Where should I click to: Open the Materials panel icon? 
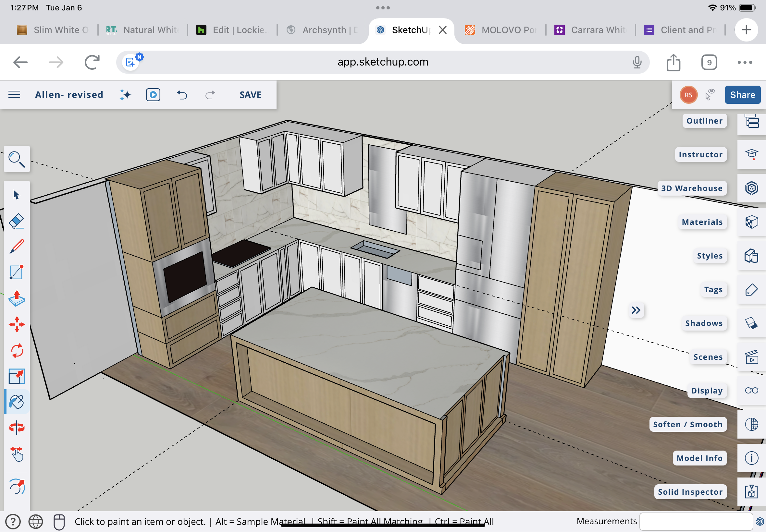(x=751, y=222)
